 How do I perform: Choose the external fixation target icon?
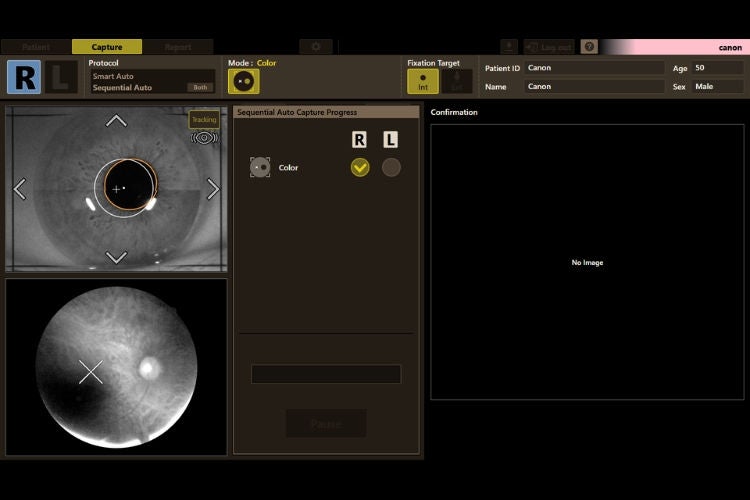[x=457, y=81]
